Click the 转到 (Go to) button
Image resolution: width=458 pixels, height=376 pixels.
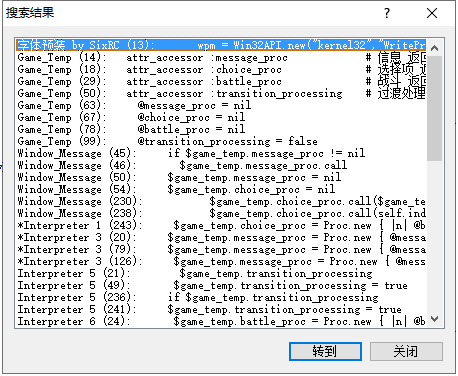[325, 351]
